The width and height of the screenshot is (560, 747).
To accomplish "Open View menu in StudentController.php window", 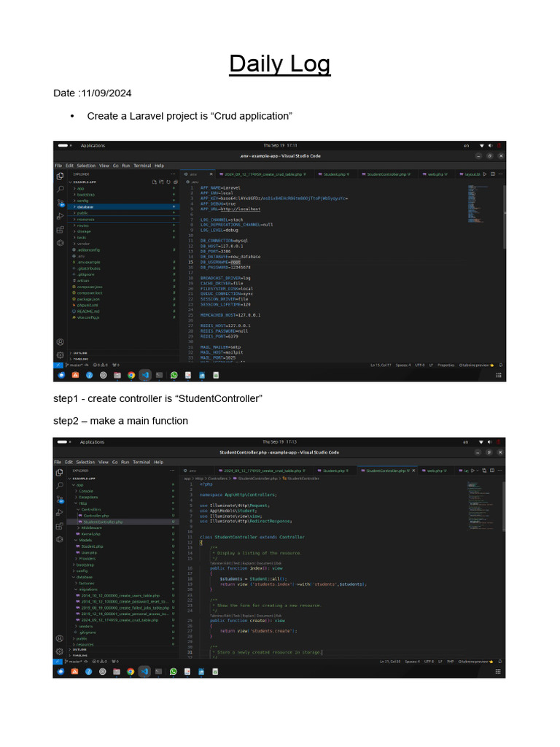I will pyautogui.click(x=104, y=462).
